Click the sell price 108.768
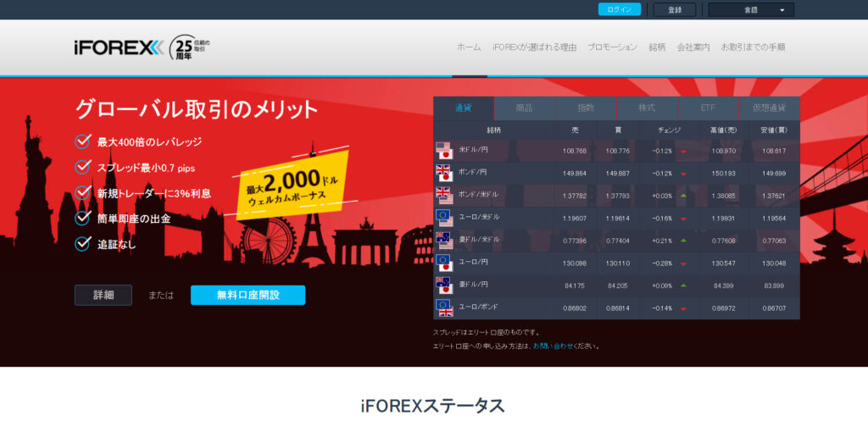This screenshot has width=868, height=427. point(575,151)
